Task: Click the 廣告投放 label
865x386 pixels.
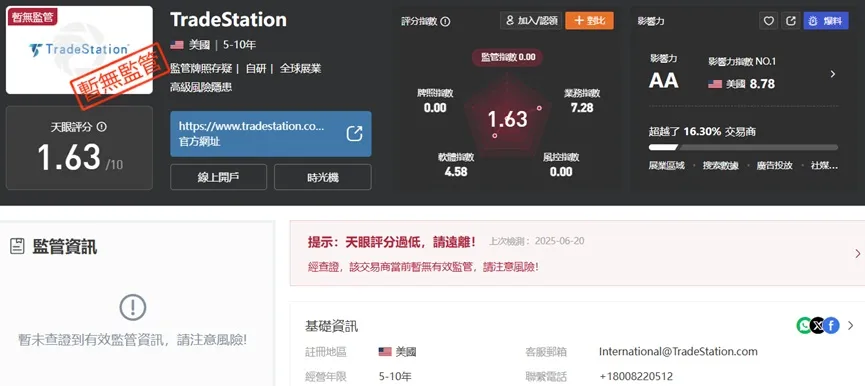Action: [775, 165]
